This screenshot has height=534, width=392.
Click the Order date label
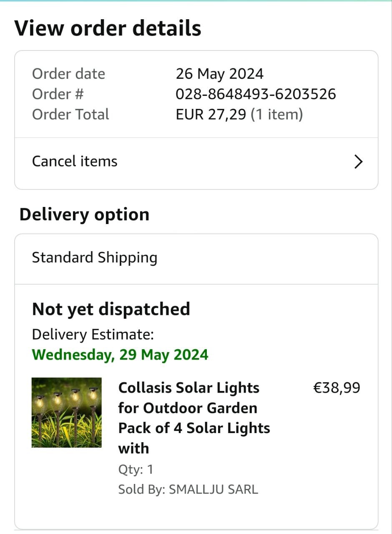[68, 74]
